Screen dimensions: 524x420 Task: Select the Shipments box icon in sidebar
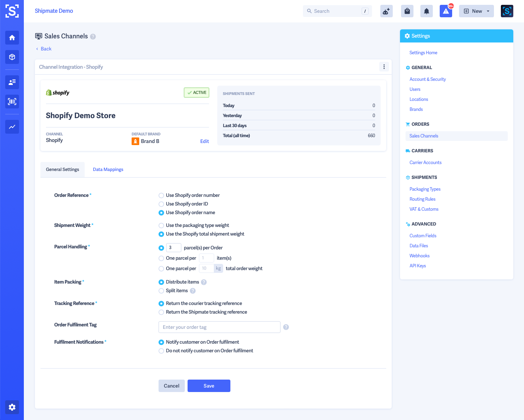[x=12, y=57]
